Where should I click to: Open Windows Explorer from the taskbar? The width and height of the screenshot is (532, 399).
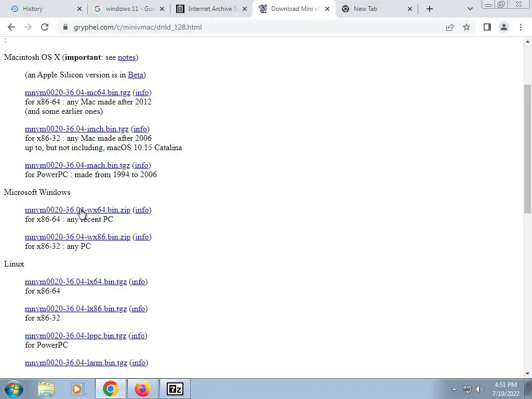(x=46, y=389)
